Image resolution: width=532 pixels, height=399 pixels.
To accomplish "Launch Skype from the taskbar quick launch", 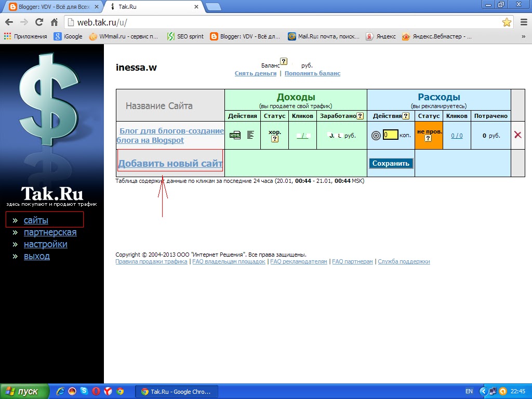I will [84, 391].
